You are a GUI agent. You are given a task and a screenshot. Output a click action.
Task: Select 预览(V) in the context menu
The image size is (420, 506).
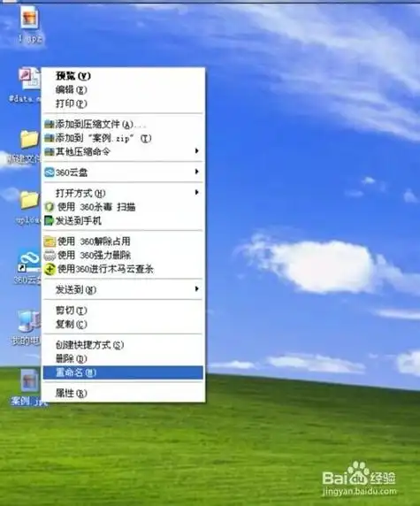pyautogui.click(x=123, y=76)
